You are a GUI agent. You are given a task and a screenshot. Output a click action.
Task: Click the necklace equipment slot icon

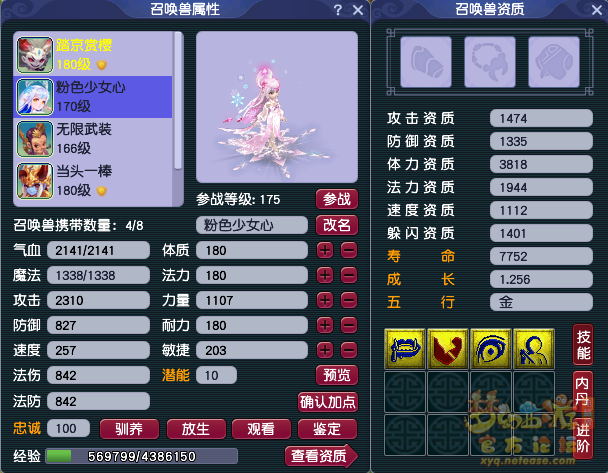tap(490, 62)
